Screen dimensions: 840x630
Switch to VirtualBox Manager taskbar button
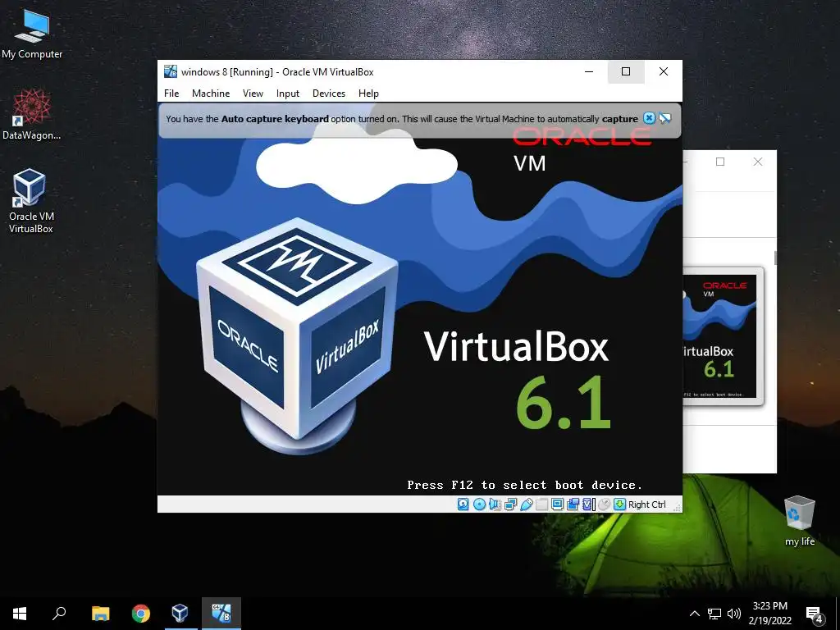pos(180,614)
